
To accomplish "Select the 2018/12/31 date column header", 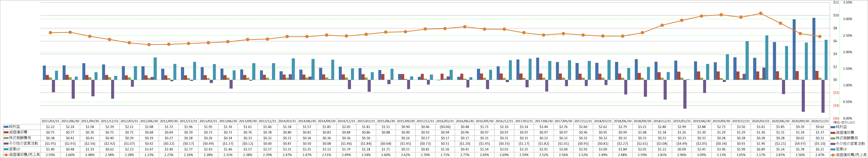I will tap(662, 121).
